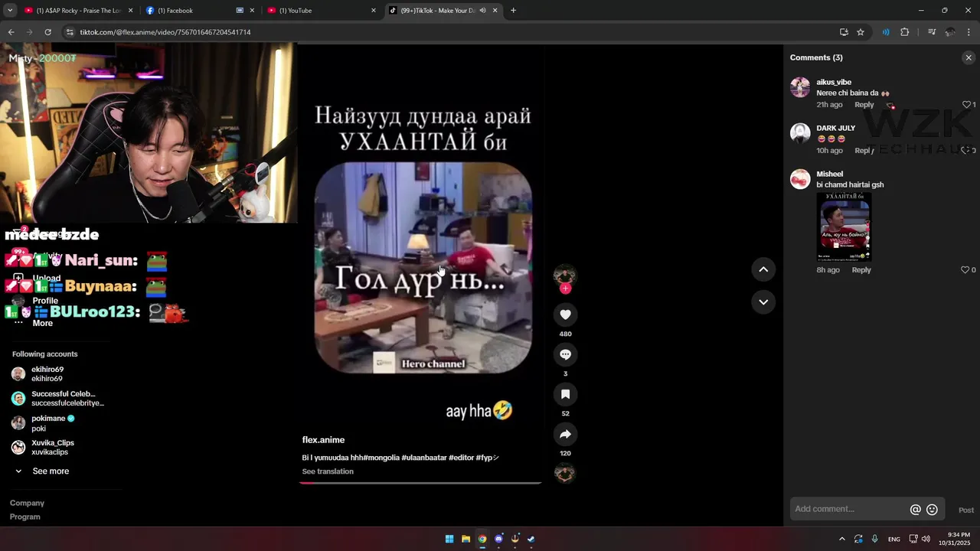Reply to DARK JULY's comment
This screenshot has height=551, width=980.
pos(864,151)
